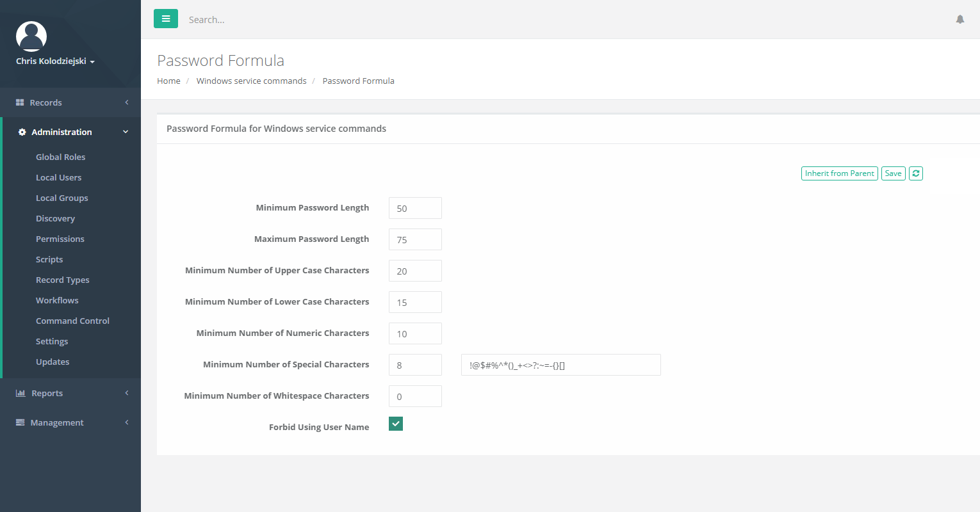Save the password formula
This screenshot has height=512, width=980.
[893, 173]
